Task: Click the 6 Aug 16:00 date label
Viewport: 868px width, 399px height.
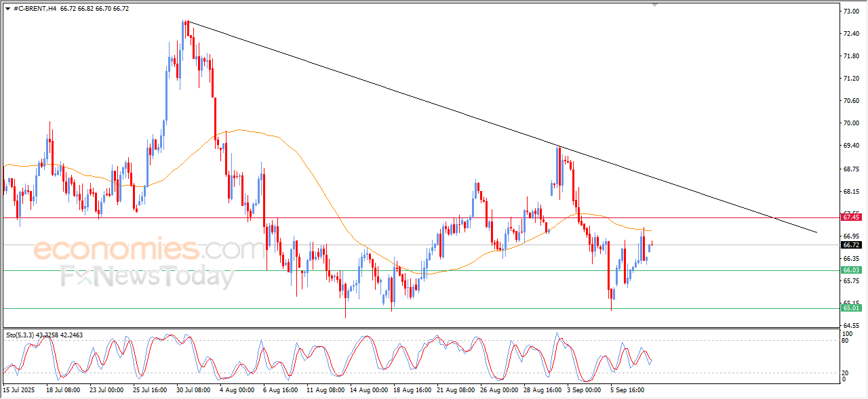Action: point(281,390)
